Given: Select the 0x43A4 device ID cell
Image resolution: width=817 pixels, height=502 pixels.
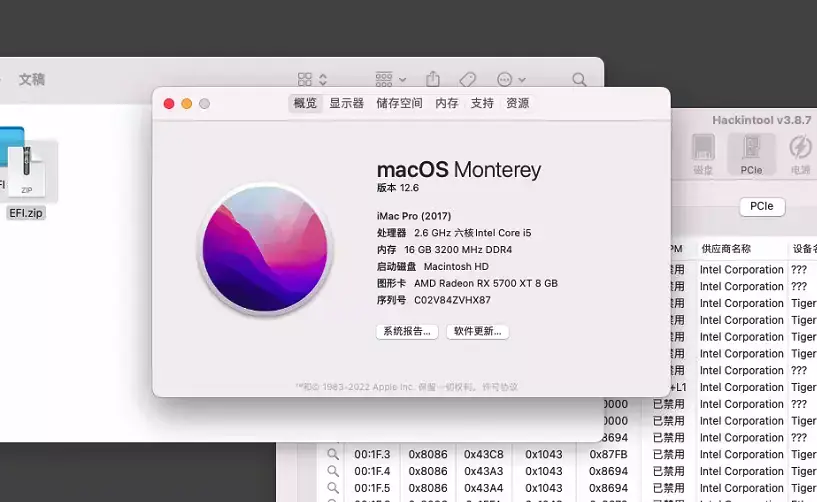Looking at the screenshot, I should coord(484,488).
